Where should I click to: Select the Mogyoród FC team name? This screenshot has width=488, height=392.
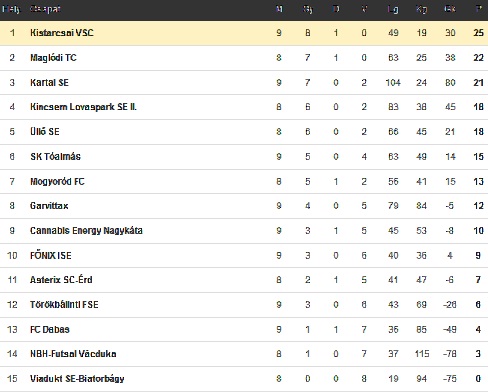point(57,181)
